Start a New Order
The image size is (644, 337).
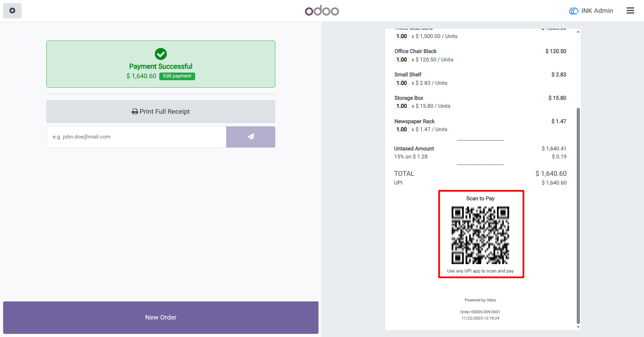point(161,317)
